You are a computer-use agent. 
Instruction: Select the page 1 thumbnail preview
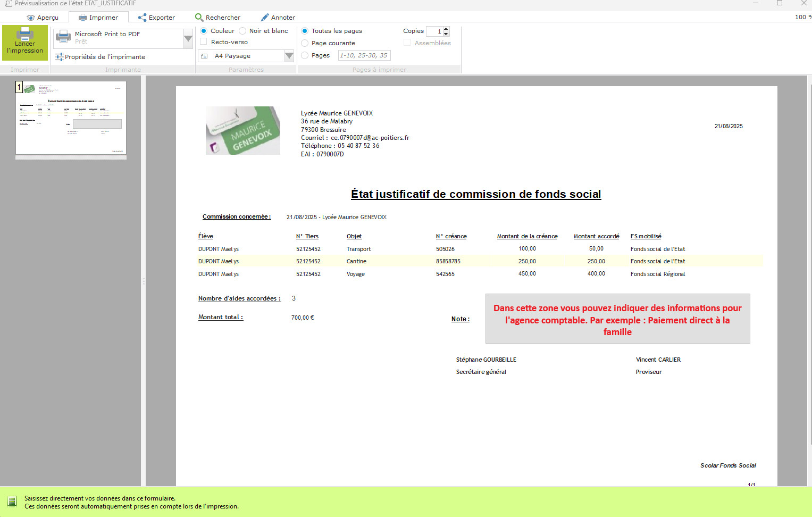click(x=71, y=118)
